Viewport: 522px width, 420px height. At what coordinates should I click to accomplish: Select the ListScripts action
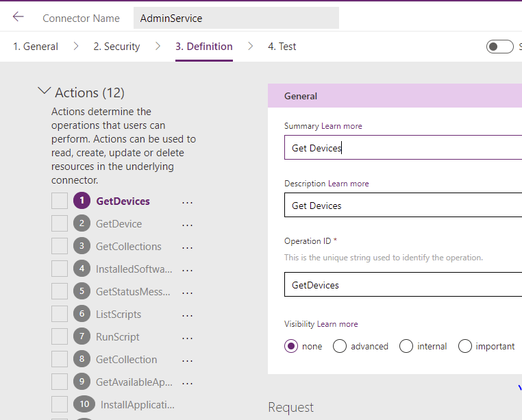pos(119,314)
